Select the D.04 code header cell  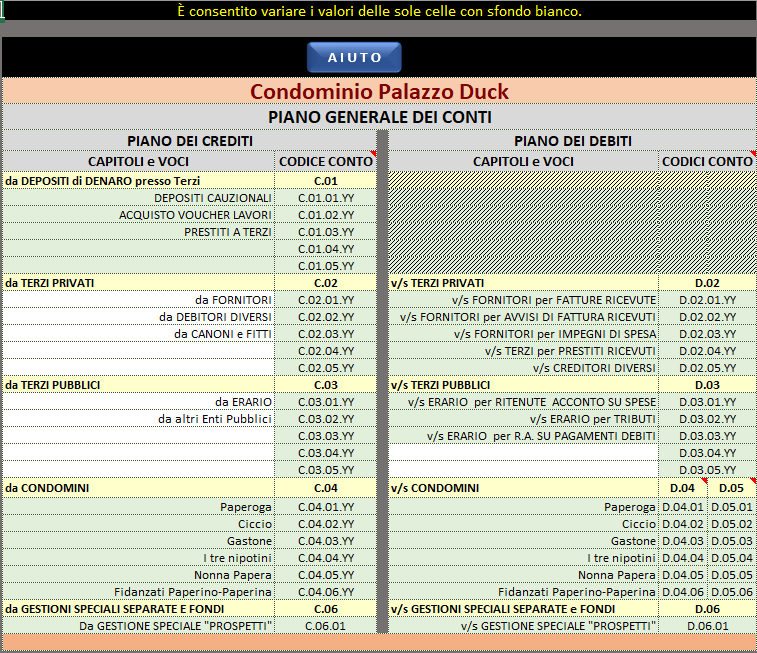683,487
